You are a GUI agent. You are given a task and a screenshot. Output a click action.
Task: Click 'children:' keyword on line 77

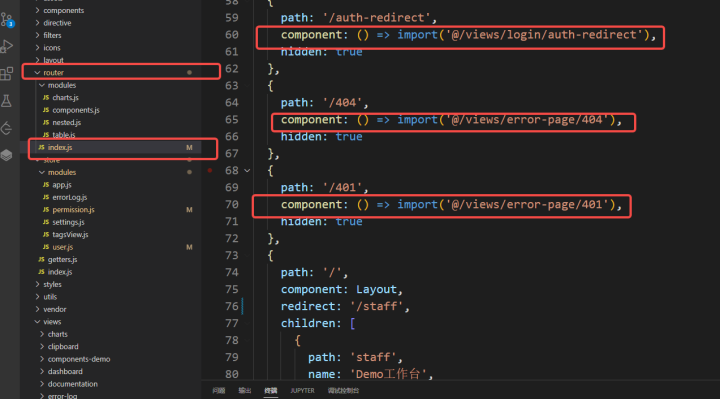[311, 323]
